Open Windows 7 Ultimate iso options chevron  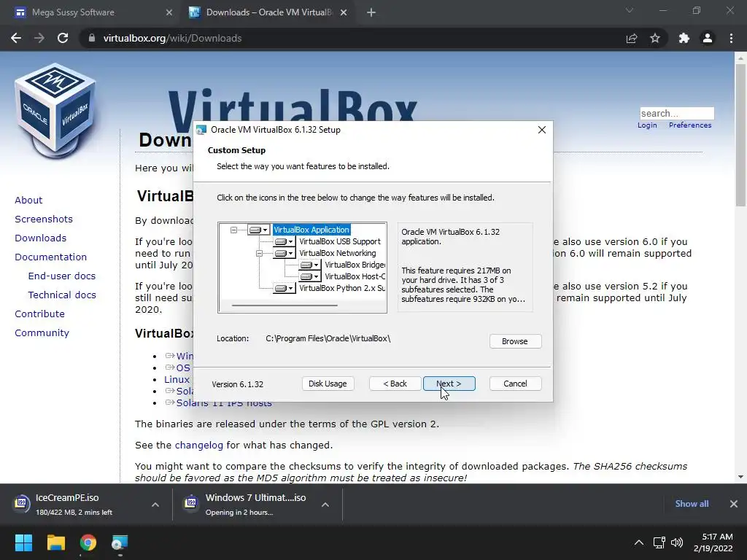click(325, 505)
